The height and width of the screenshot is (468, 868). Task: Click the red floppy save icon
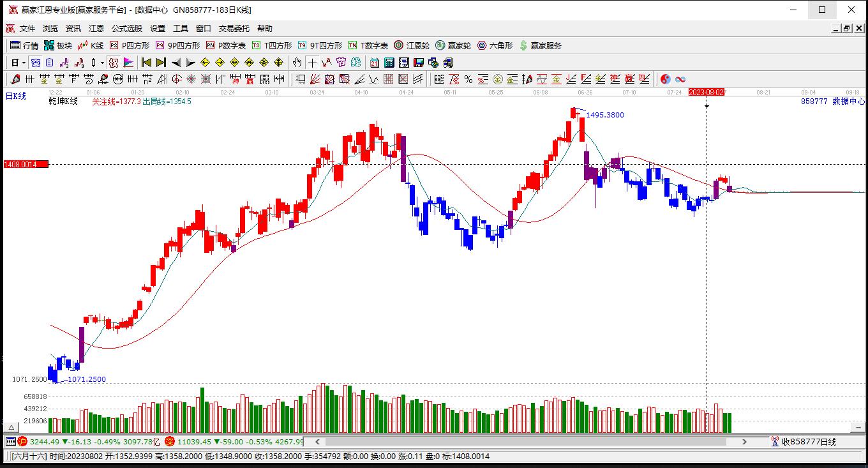(x=419, y=63)
